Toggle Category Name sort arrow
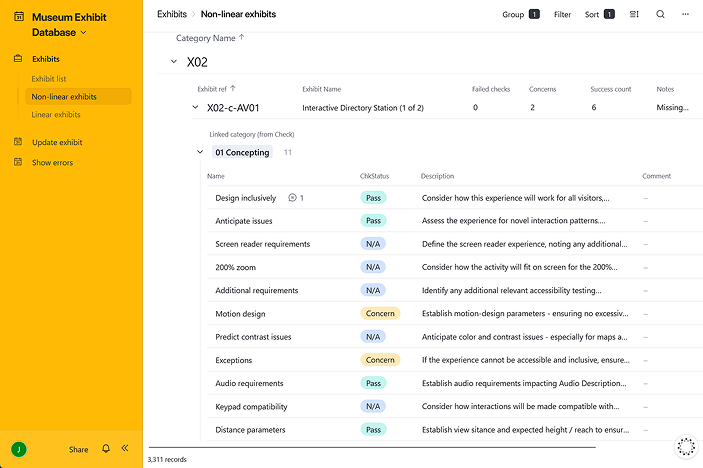Viewport: 703px width, 468px height. click(x=242, y=38)
